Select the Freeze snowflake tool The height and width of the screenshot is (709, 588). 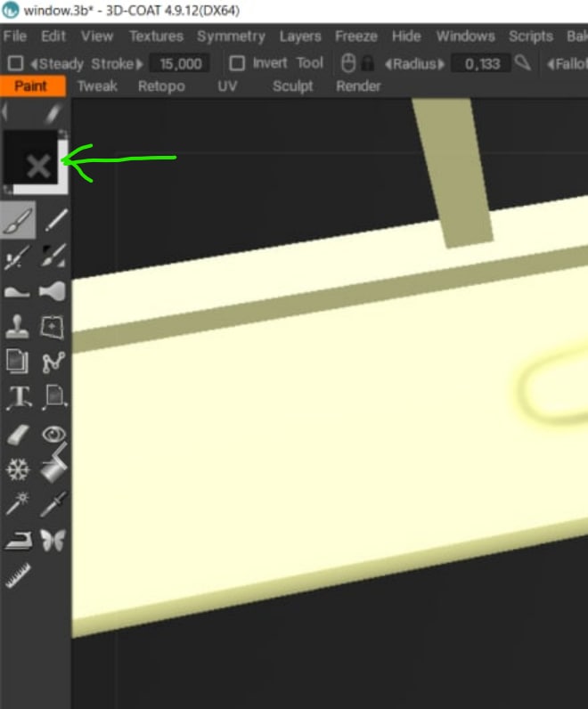(18, 469)
